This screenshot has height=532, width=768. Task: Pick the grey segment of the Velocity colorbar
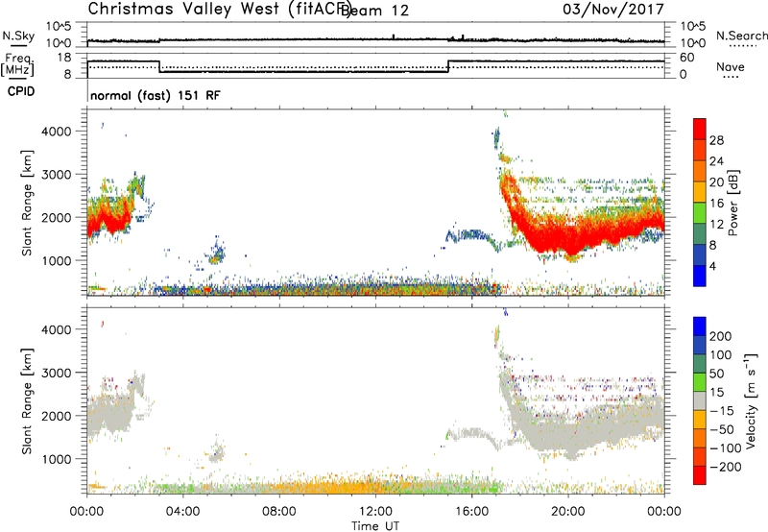tap(700, 401)
